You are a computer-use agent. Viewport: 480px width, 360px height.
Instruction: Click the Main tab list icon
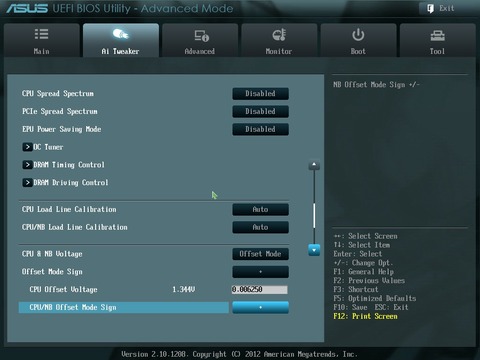42,34
